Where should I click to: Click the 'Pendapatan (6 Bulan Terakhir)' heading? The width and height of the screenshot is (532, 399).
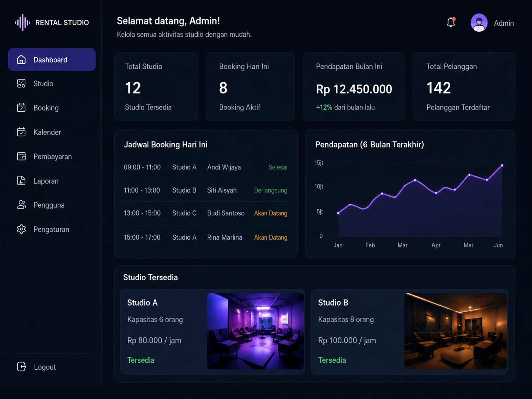370,145
